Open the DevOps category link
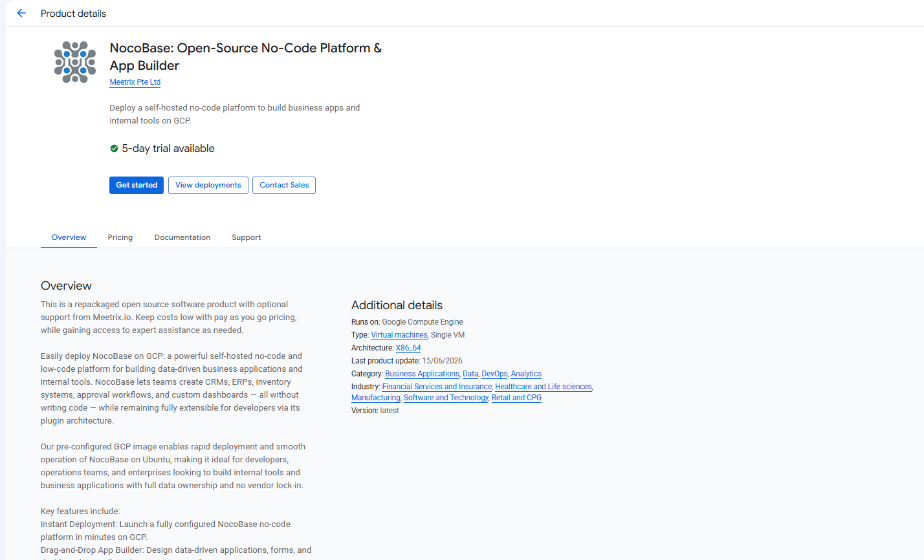The image size is (924, 560). pos(494,374)
